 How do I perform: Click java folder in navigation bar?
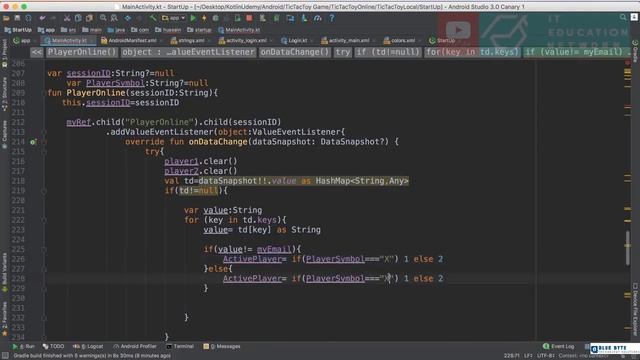click(x=116, y=30)
